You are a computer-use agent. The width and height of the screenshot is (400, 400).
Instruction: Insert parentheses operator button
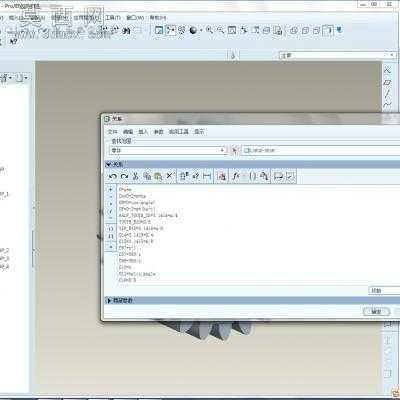(x=111, y=229)
